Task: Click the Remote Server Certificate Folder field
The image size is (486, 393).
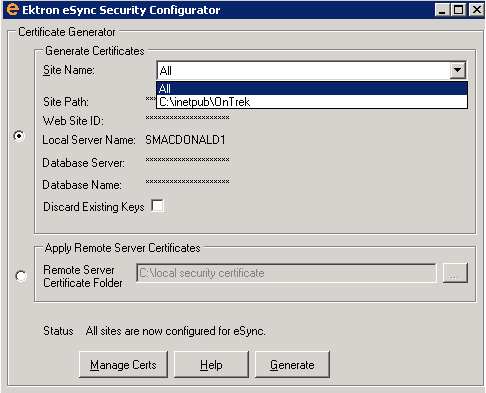Action: click(x=286, y=273)
